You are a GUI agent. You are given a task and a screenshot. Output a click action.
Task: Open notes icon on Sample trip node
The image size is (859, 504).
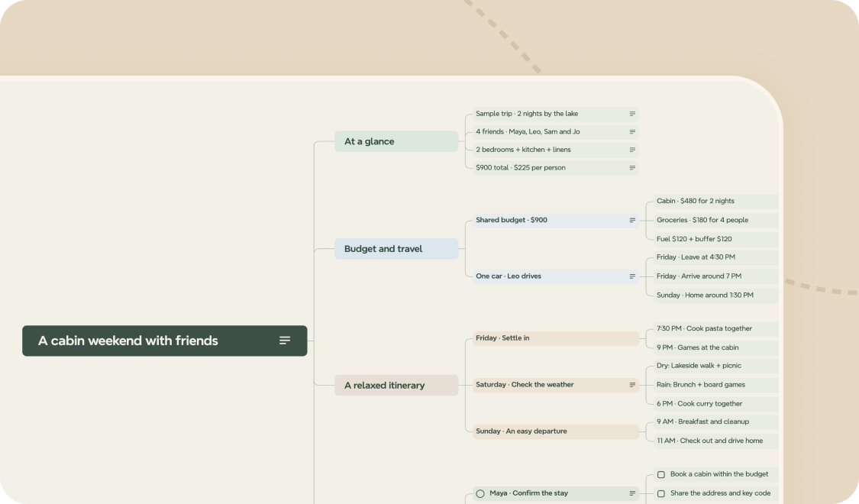[x=632, y=114]
